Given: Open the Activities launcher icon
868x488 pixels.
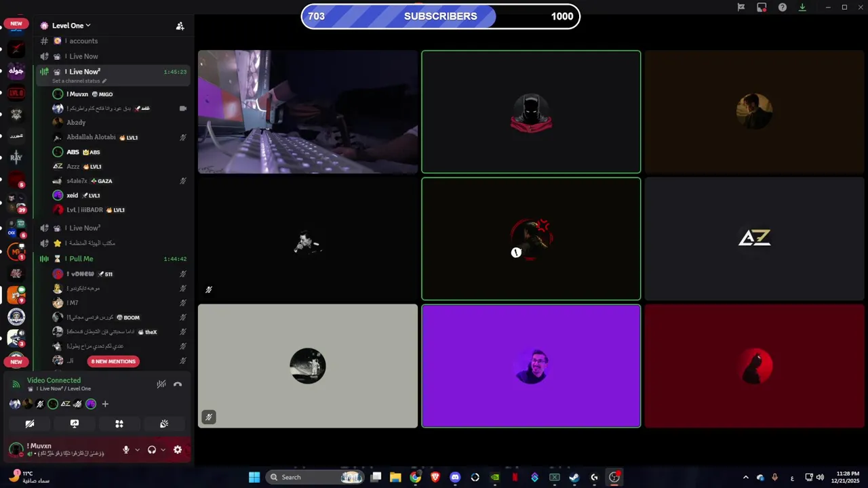Looking at the screenshot, I should click(119, 424).
